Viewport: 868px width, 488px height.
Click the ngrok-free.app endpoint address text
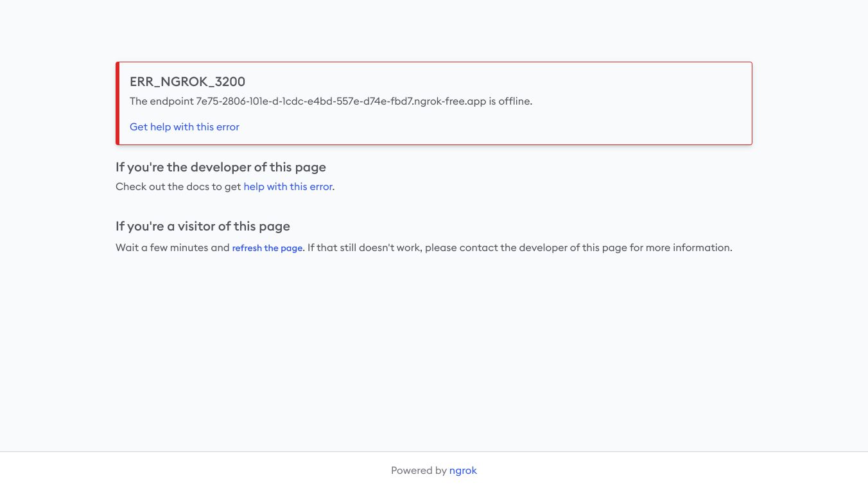341,101
